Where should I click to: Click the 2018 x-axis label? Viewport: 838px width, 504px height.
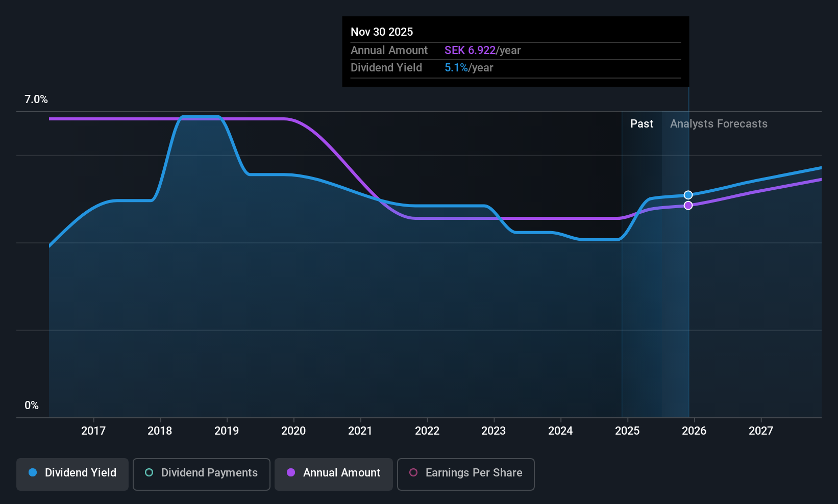point(160,431)
